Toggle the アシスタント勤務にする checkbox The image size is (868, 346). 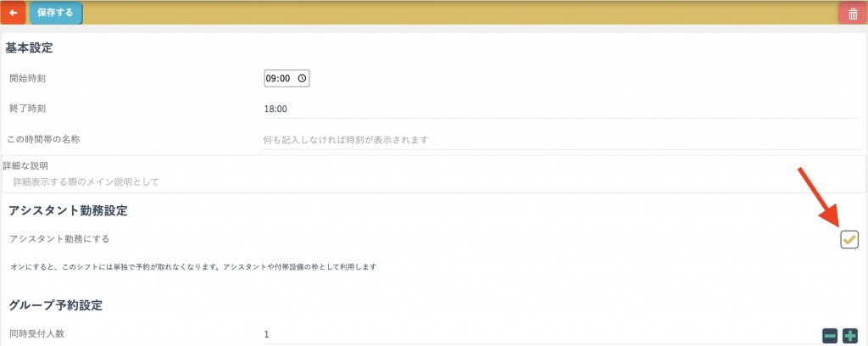click(x=849, y=239)
